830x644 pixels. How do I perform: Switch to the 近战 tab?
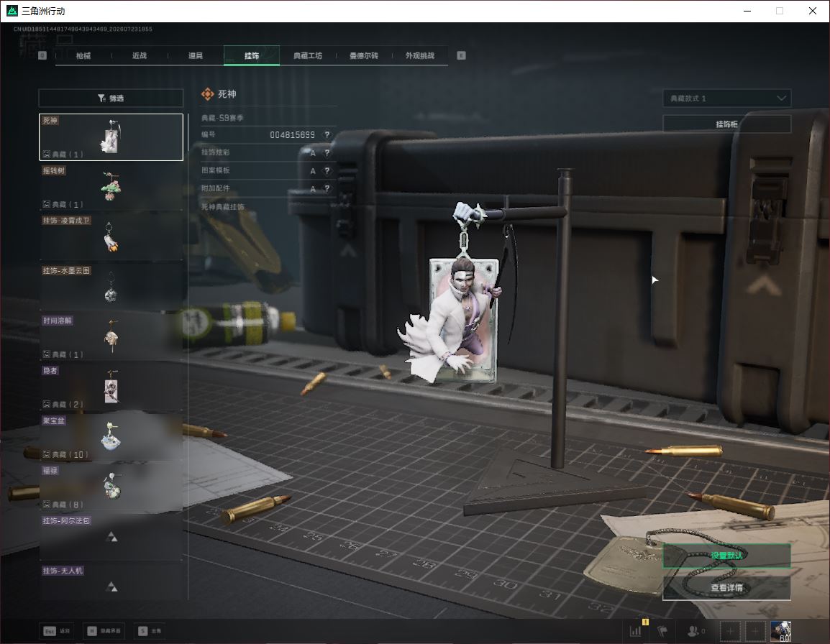tap(140, 55)
